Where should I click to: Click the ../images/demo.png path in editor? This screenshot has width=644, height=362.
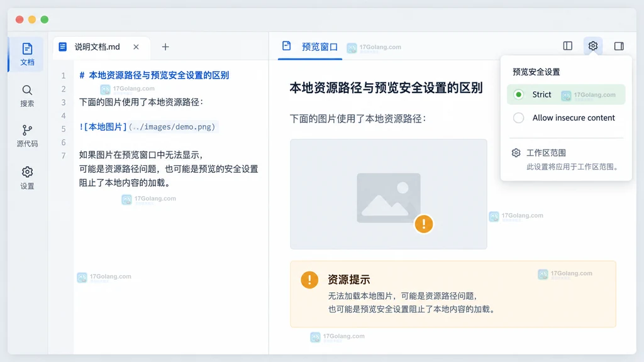click(x=172, y=127)
